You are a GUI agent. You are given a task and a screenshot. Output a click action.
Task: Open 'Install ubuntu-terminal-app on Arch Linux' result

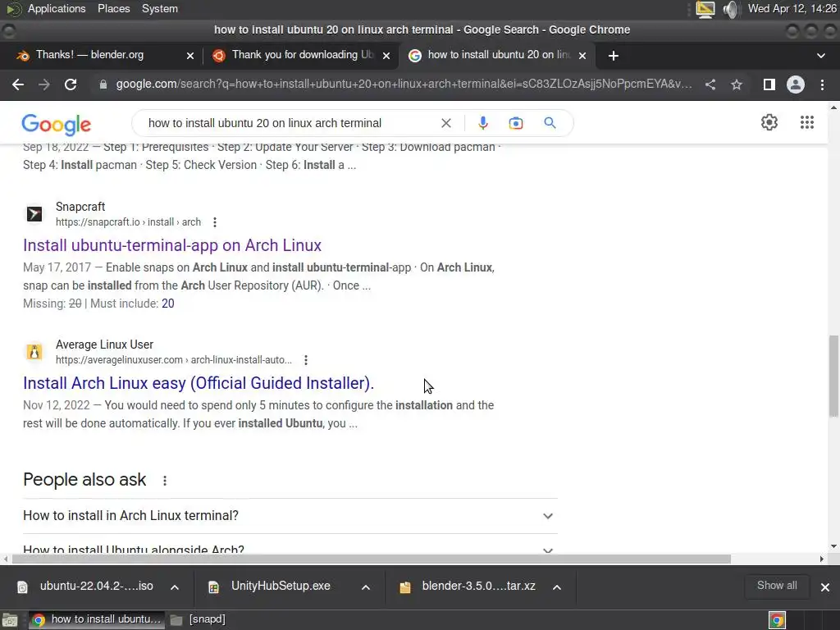click(x=172, y=245)
